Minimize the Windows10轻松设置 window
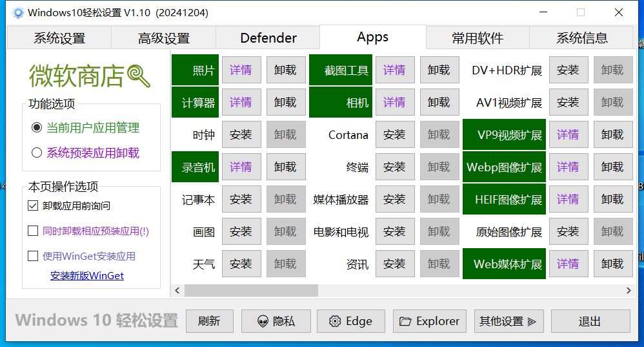 543,12
